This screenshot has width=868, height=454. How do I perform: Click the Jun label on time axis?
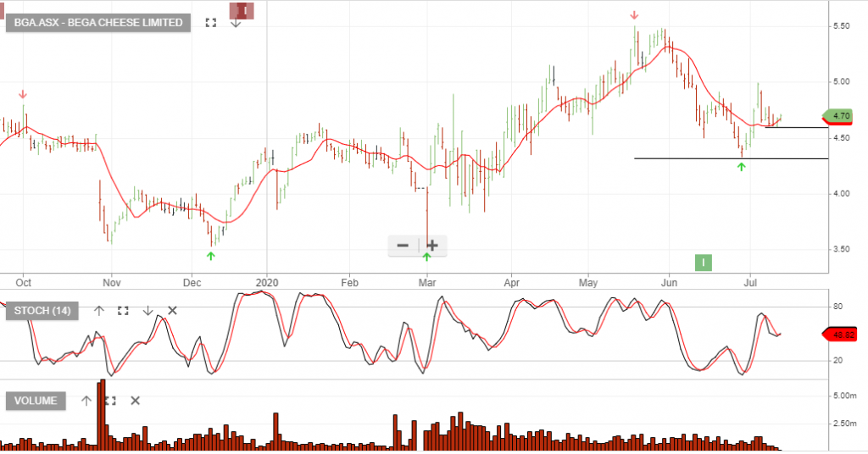[669, 283]
